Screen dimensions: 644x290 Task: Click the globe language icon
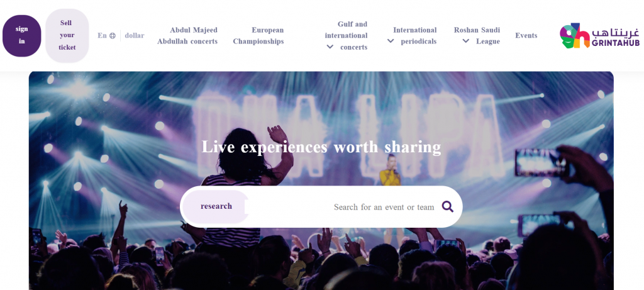(x=113, y=36)
